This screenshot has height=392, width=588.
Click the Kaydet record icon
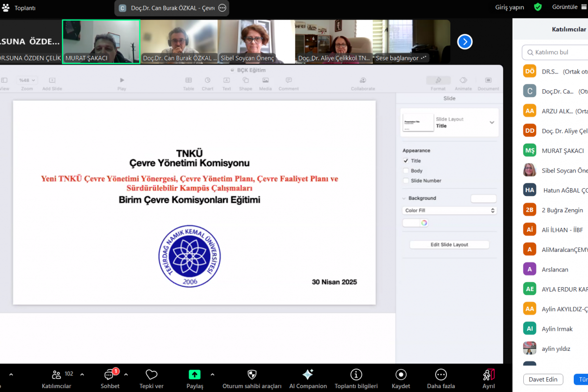click(401, 375)
